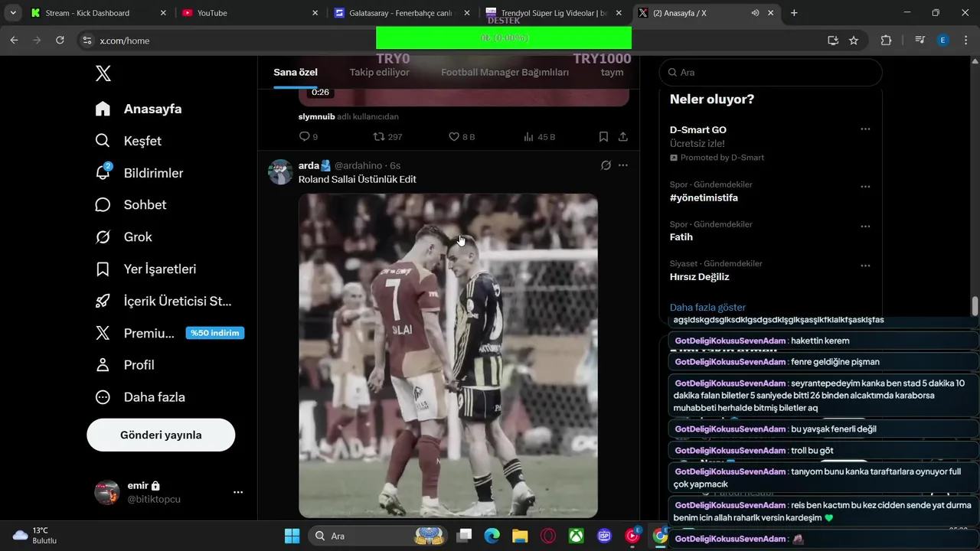Open Sohbet messages in sidebar
Image resolution: width=980 pixels, height=551 pixels.
[x=130, y=204]
